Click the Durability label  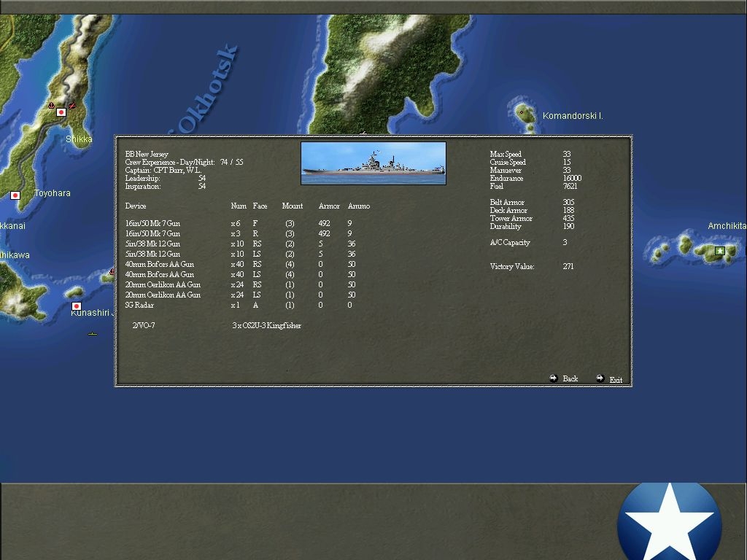click(506, 226)
